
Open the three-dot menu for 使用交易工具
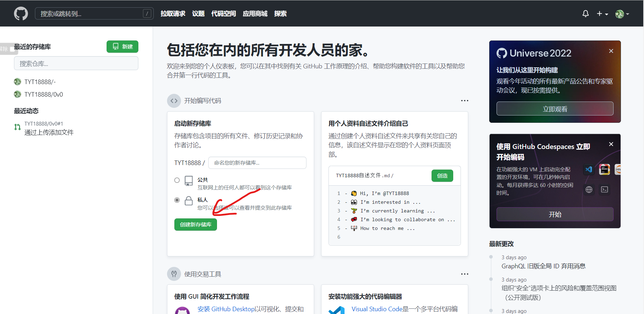464,274
